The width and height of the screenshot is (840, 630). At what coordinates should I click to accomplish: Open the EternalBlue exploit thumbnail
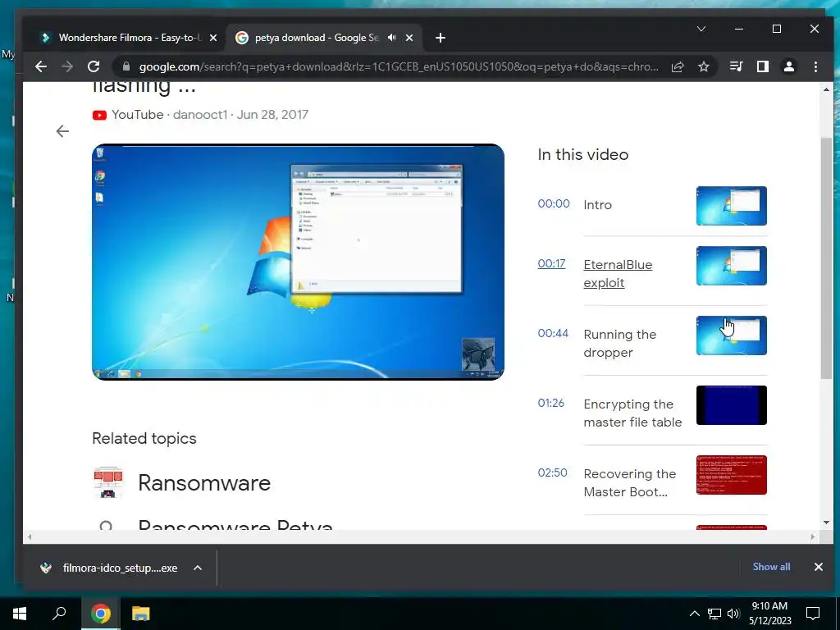[x=731, y=266]
